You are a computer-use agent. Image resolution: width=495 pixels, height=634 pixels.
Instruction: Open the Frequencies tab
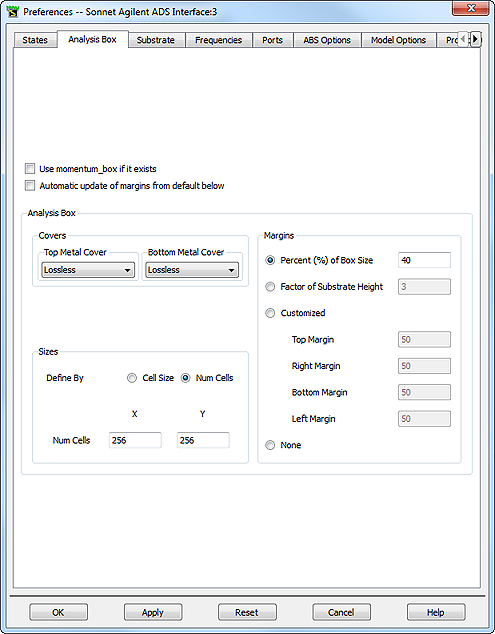coord(218,40)
